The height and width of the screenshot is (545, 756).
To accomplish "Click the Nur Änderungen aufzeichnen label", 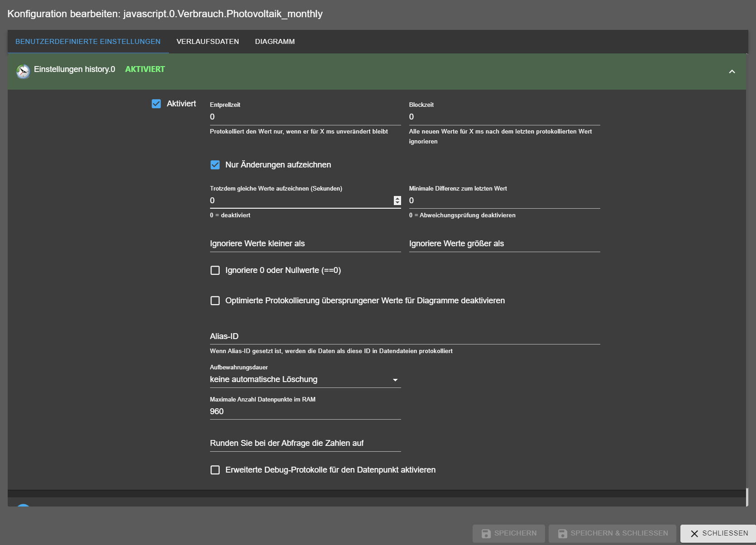I will point(278,165).
